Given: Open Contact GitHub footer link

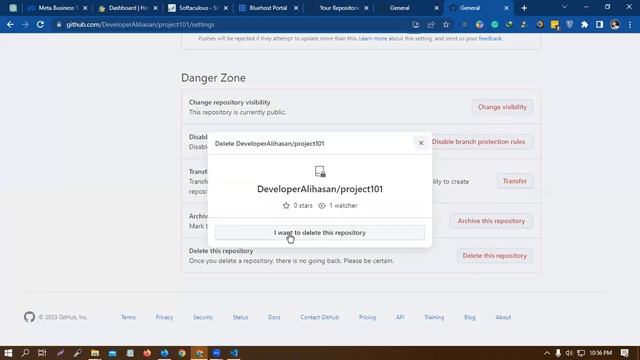Looking at the screenshot, I should [x=320, y=317].
